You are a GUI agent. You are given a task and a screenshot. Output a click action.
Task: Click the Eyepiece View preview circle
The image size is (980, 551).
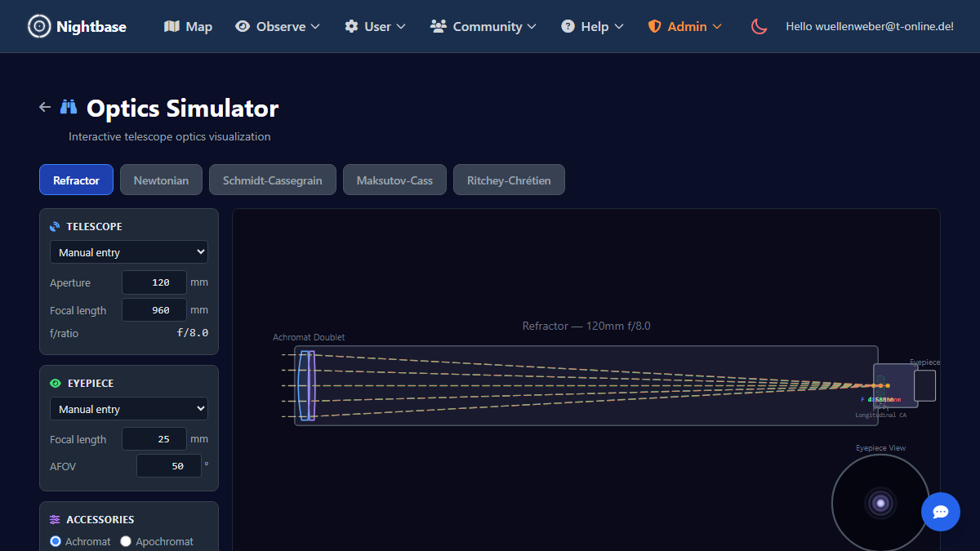880,503
